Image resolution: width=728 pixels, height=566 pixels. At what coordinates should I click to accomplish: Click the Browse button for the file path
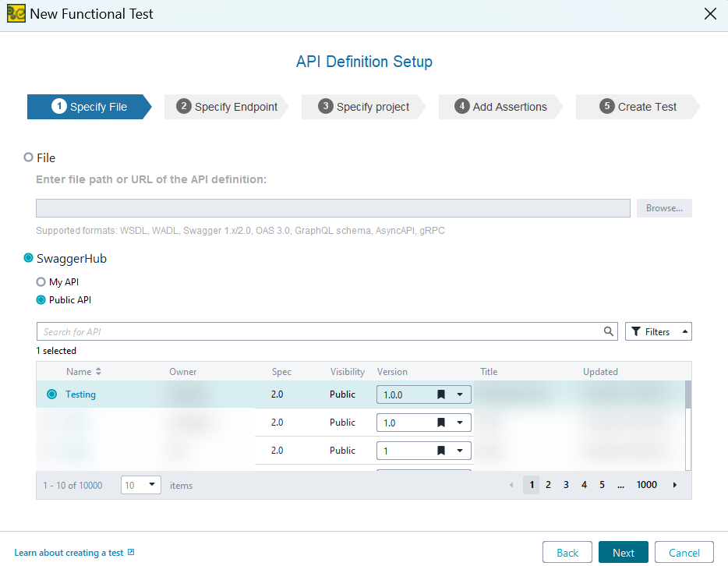(663, 207)
